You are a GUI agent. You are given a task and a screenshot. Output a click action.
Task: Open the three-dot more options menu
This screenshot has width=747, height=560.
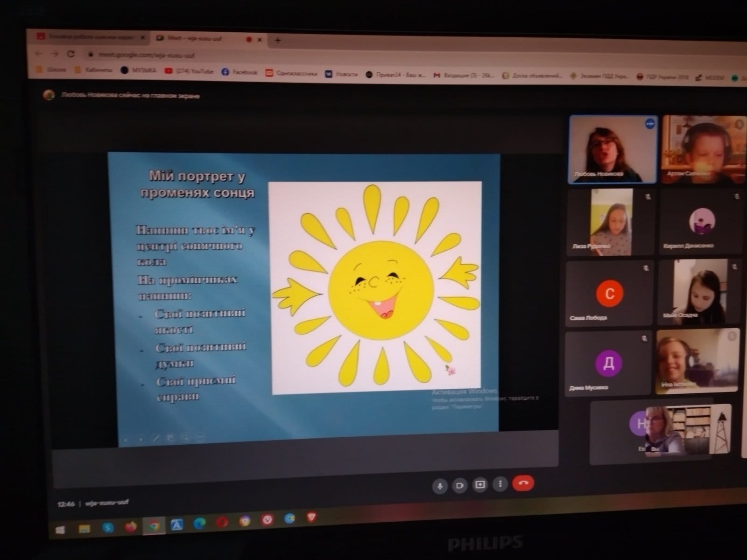[500, 484]
